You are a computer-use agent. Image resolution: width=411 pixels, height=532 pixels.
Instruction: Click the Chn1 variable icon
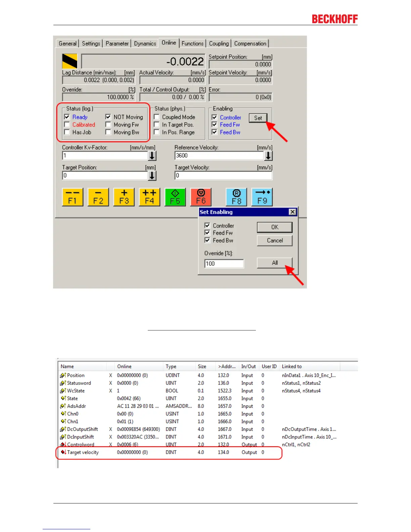63,422
